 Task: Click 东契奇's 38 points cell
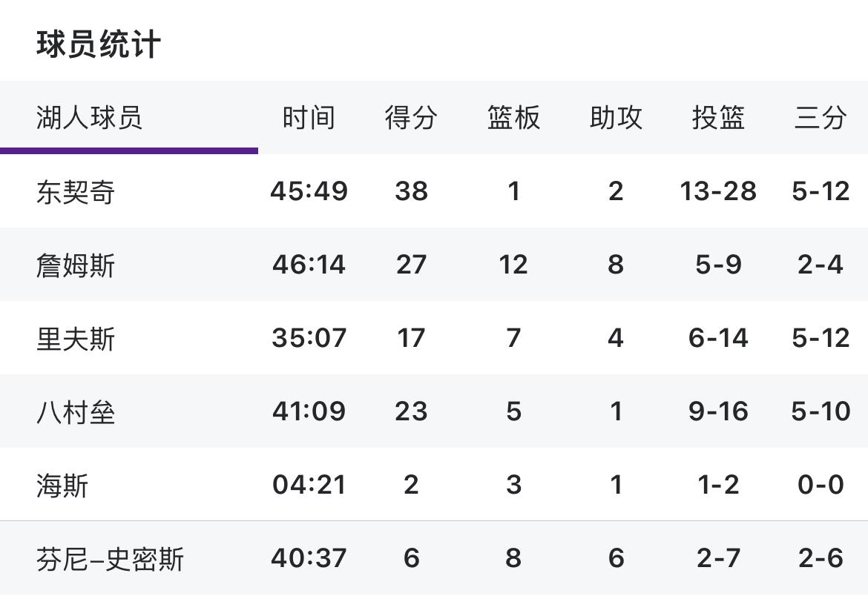(411, 191)
